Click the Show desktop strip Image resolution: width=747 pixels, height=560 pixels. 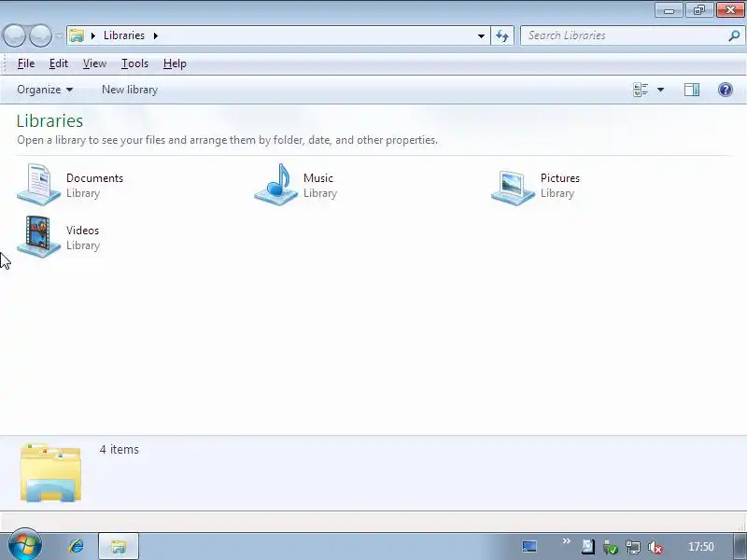(740, 546)
